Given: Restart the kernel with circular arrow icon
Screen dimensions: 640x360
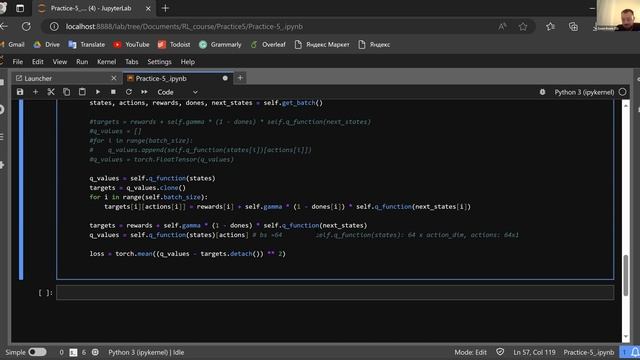Looking at the screenshot, I should (x=129, y=92).
